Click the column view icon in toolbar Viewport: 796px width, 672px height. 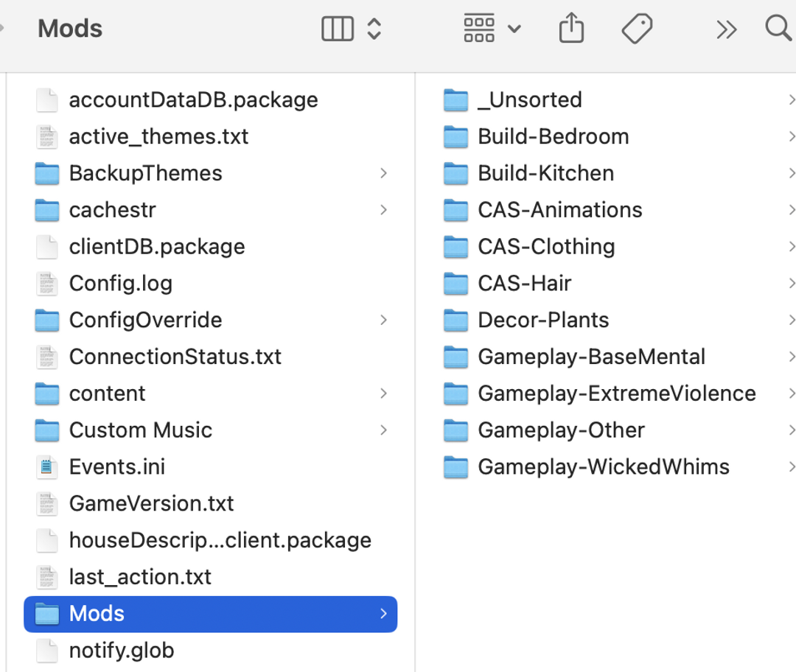[338, 29]
